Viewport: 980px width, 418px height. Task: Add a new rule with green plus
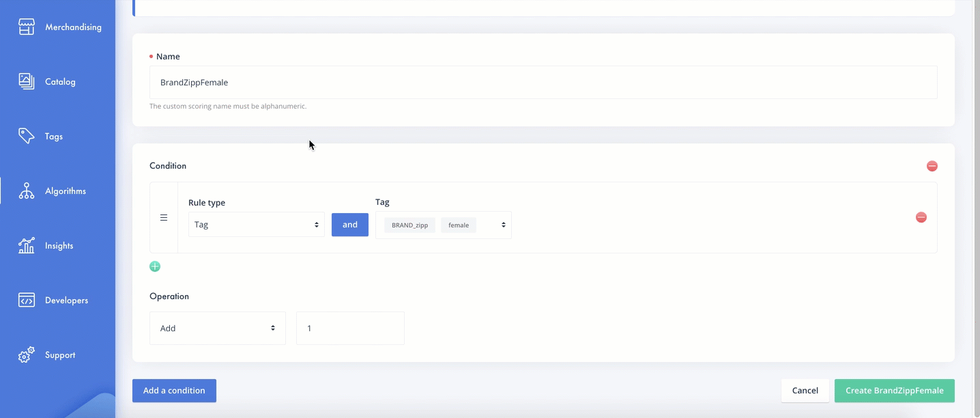[x=155, y=266]
